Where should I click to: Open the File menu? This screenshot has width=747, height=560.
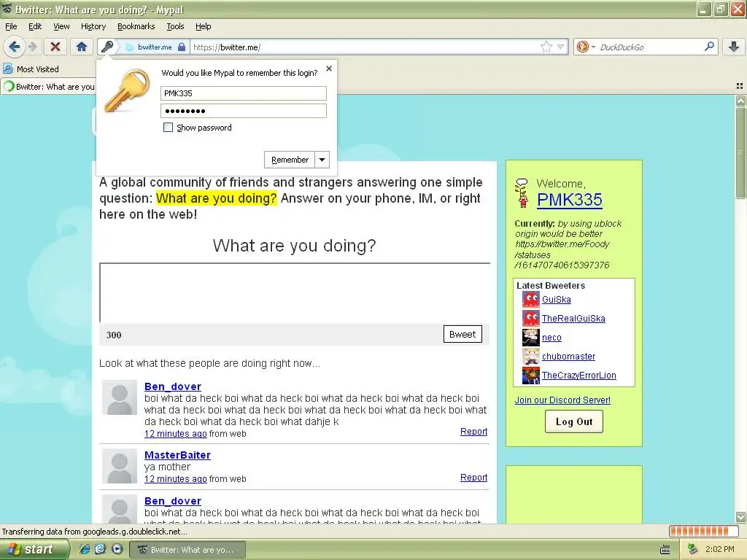click(x=11, y=26)
